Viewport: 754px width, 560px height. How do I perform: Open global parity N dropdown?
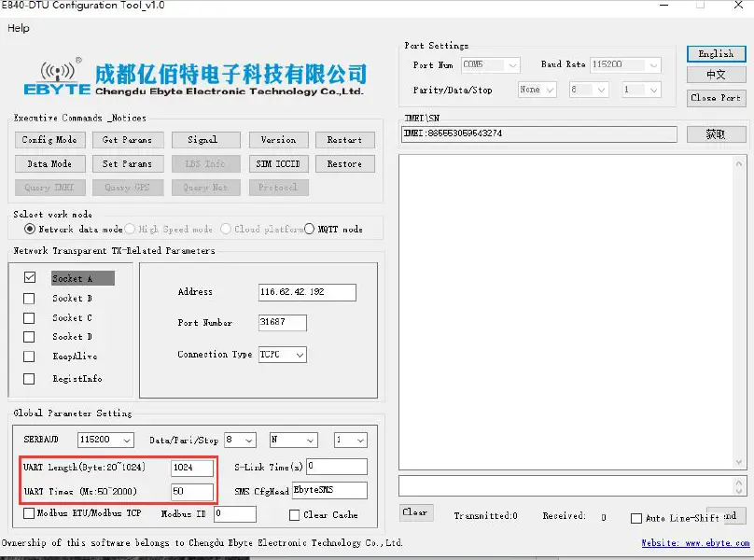(293, 440)
